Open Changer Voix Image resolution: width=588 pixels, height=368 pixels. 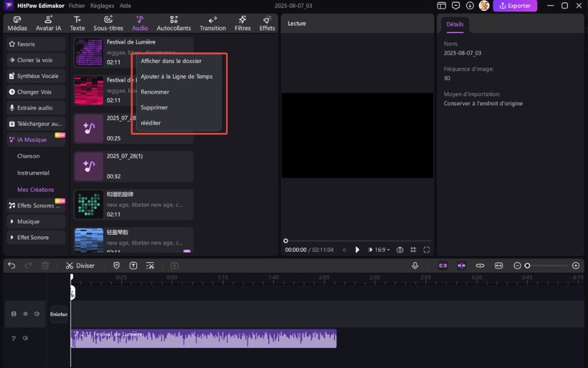(x=35, y=92)
